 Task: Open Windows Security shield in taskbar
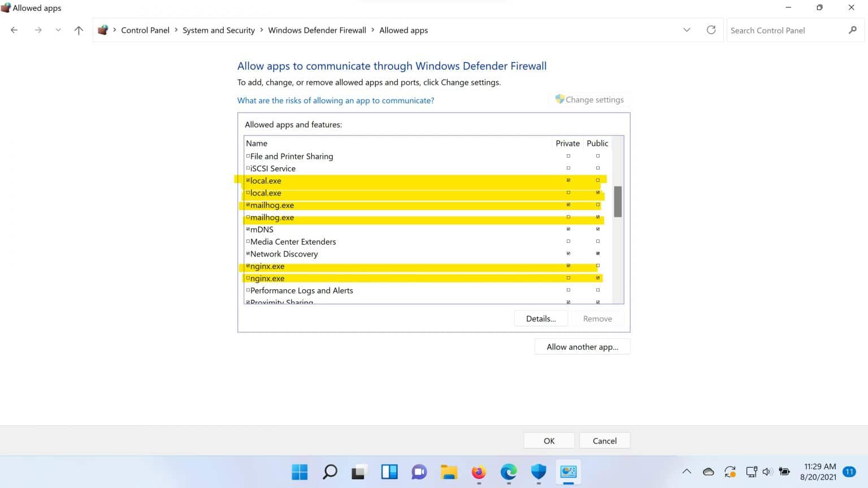click(x=539, y=472)
